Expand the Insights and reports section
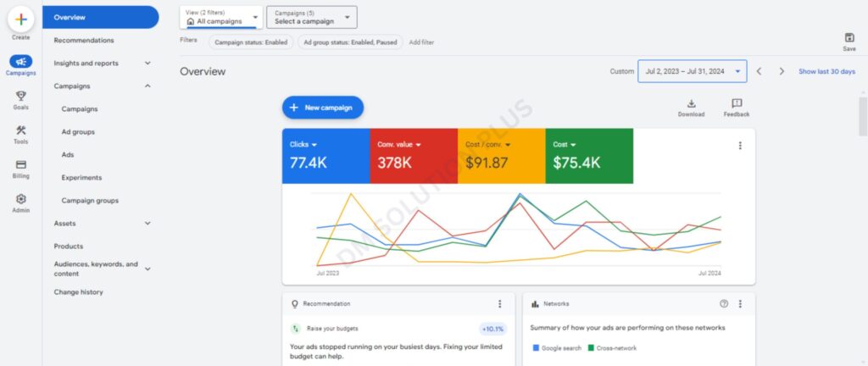The width and height of the screenshot is (868, 366). 147,64
